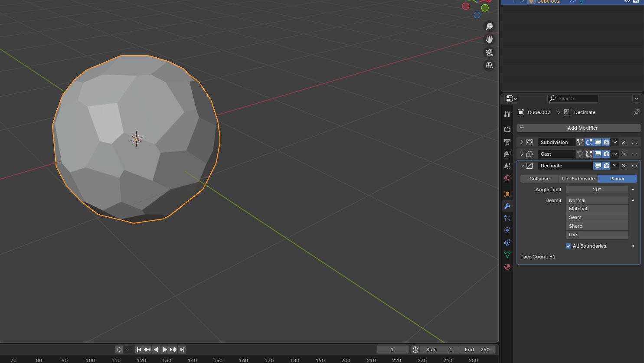Click the Add Modifier button
The image size is (644, 363).
click(x=579, y=128)
